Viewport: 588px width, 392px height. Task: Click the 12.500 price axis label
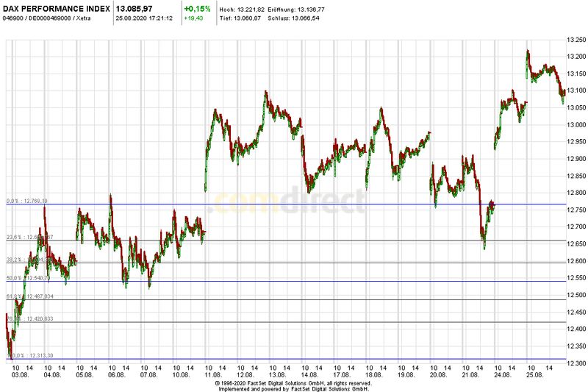click(576, 295)
